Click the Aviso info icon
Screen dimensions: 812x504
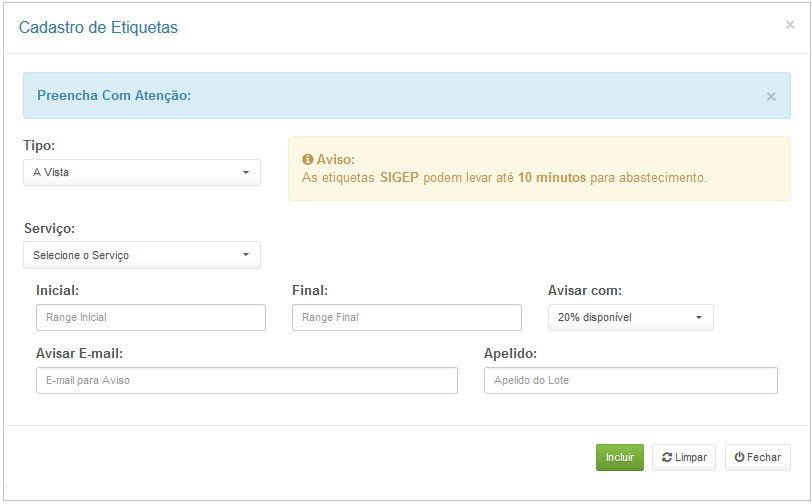pyautogui.click(x=308, y=160)
